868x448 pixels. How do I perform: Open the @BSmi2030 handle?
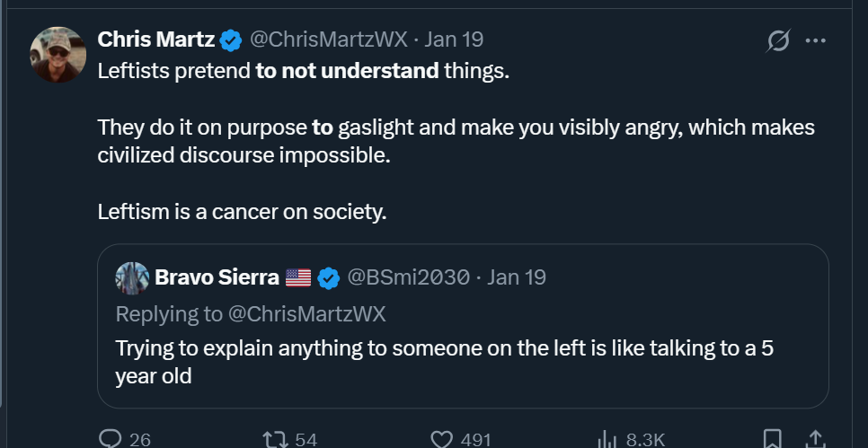[x=408, y=277]
